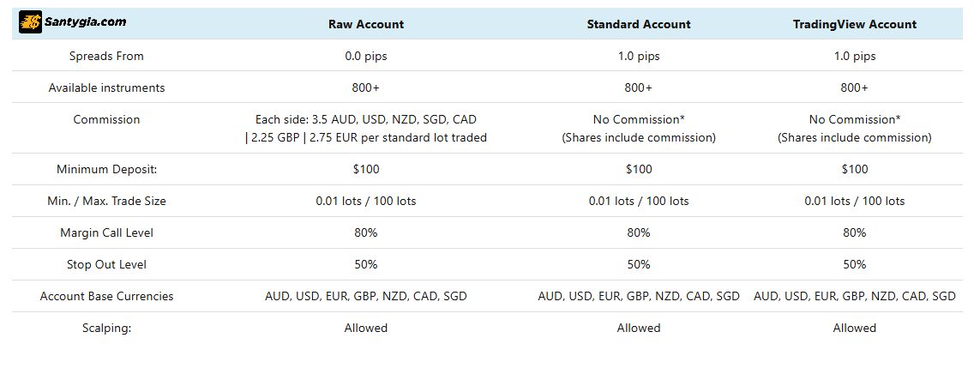
Task: Click the Santygia.com logo icon
Action: pos(30,23)
